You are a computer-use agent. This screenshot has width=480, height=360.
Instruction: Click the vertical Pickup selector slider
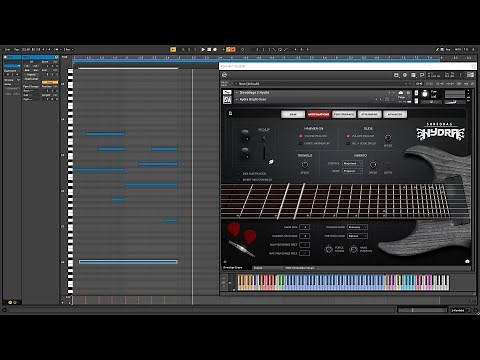tap(264, 148)
